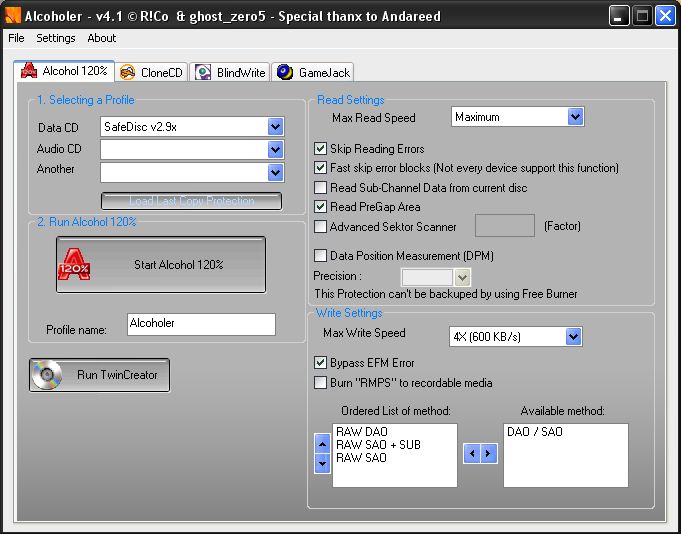
Task: Click the Alcohol 120% tab icon
Action: pyautogui.click(x=29, y=71)
